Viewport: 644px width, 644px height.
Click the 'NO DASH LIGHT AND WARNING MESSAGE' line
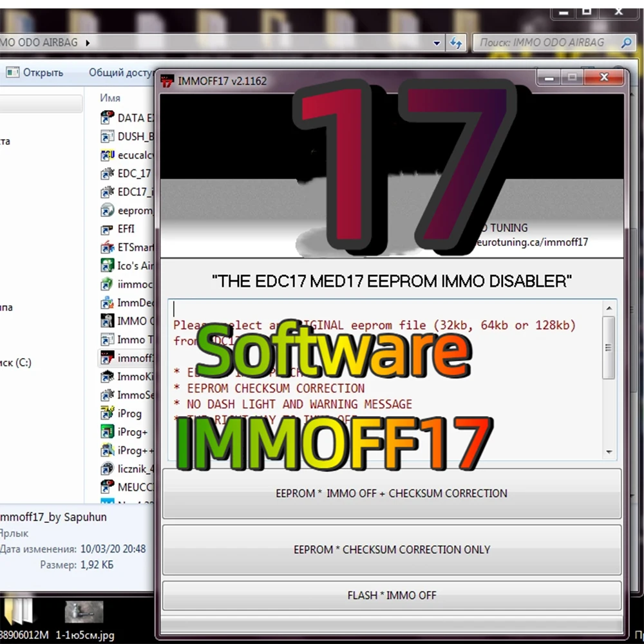(x=292, y=404)
